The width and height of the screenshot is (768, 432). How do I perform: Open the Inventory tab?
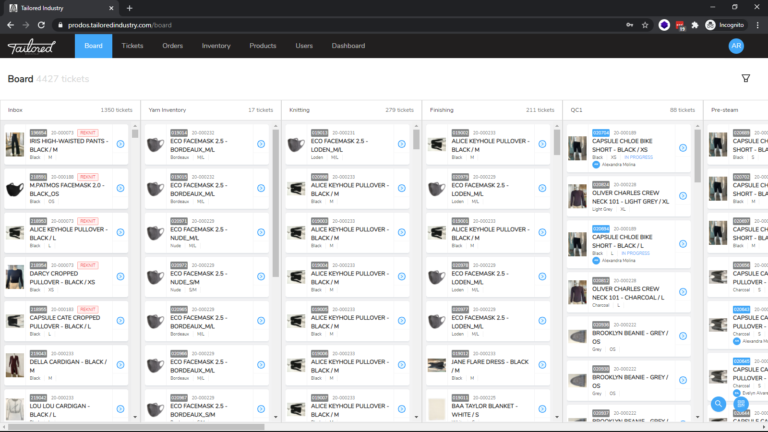click(216, 46)
